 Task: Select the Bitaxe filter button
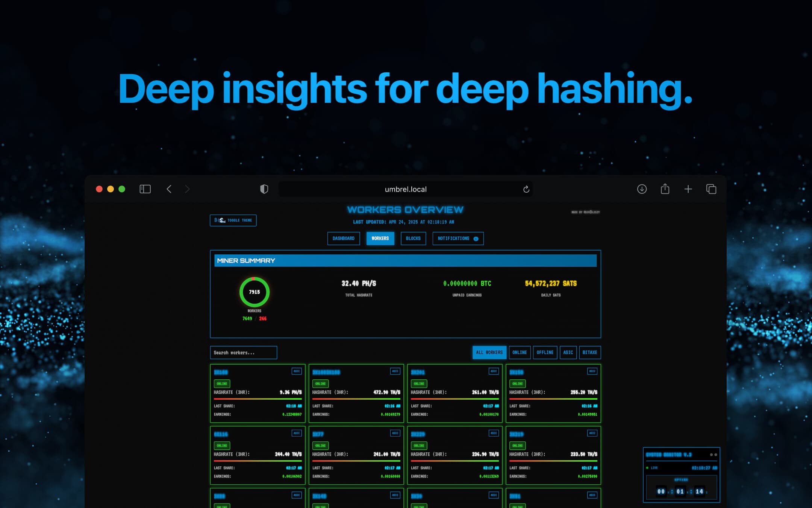[589, 353]
